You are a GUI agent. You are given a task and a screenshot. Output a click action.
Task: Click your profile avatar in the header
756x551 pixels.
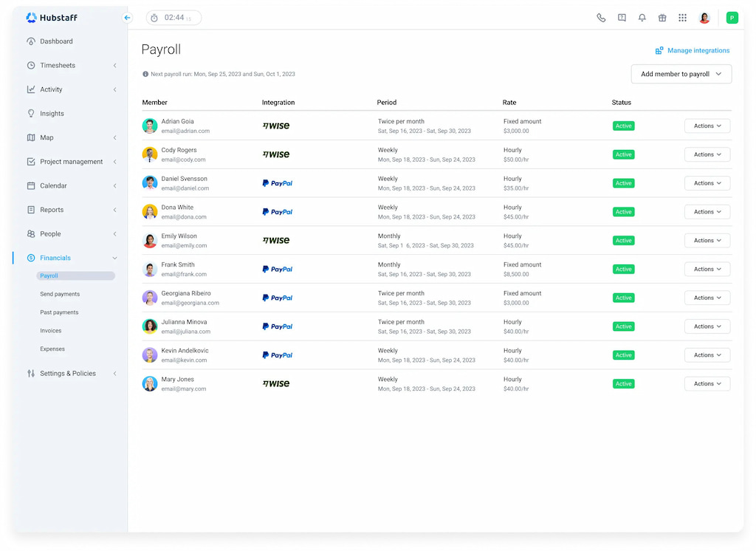pos(704,17)
